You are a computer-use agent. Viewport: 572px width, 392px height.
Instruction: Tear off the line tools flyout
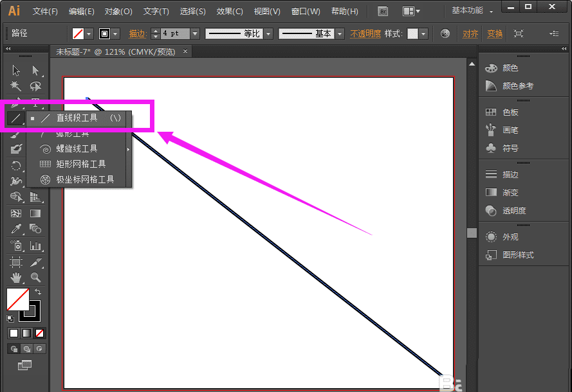click(x=128, y=149)
